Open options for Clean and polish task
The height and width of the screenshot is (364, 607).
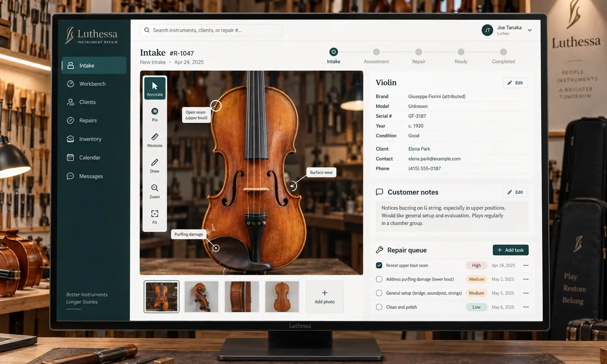526,307
